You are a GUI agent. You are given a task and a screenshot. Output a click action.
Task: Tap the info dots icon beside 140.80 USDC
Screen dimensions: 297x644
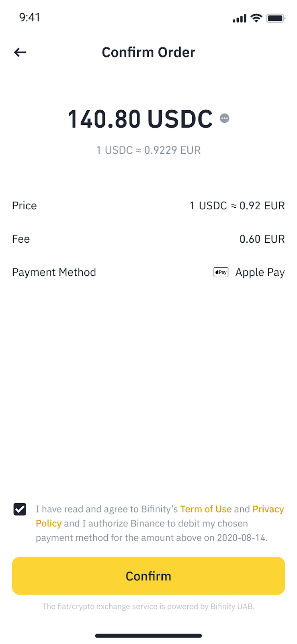click(x=224, y=118)
